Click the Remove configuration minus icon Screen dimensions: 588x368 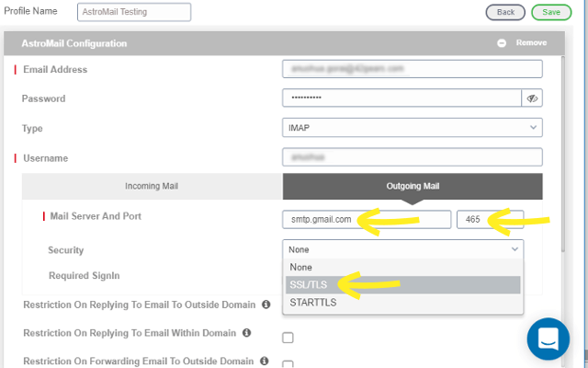tap(502, 43)
